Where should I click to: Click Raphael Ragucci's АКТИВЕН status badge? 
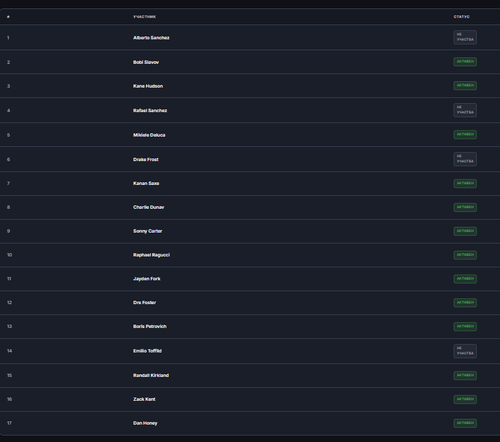click(x=465, y=255)
